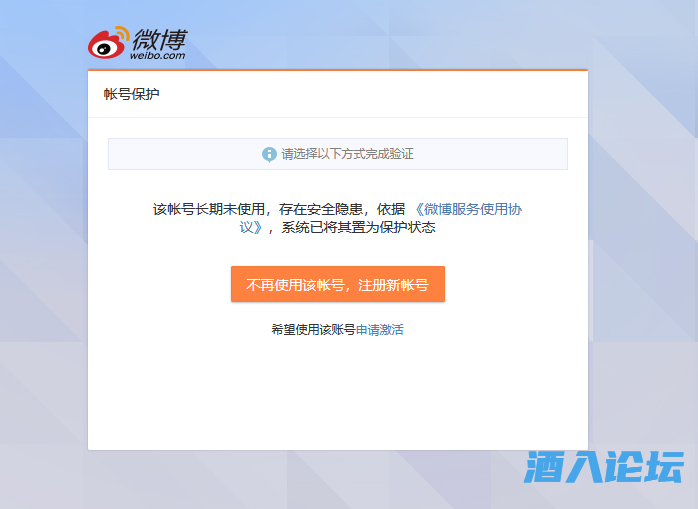Open the 申请激活 link

[380, 329]
